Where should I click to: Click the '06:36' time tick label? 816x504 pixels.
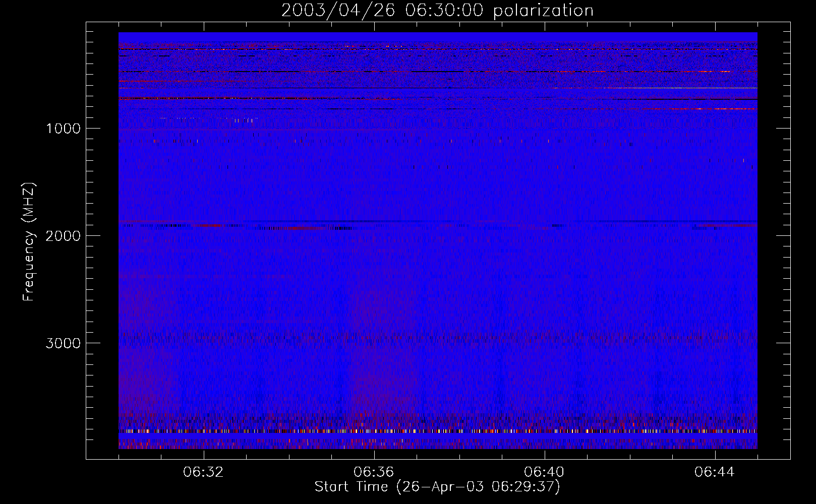click(374, 472)
